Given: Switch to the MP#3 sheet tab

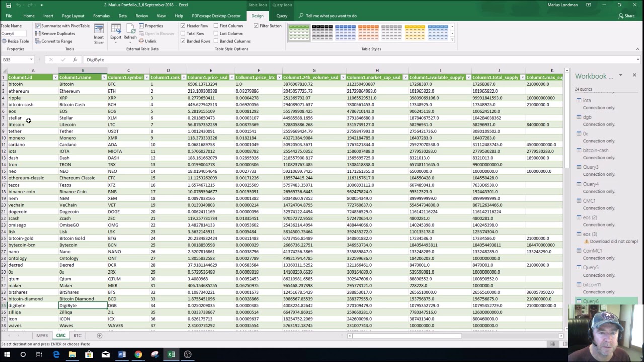Looking at the screenshot, I should [42, 335].
